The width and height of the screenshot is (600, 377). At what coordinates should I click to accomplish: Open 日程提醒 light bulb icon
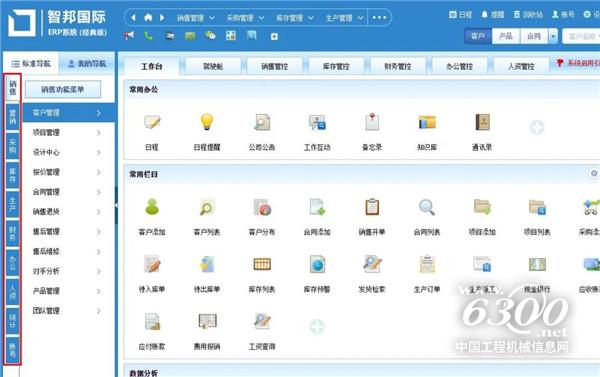click(x=207, y=122)
